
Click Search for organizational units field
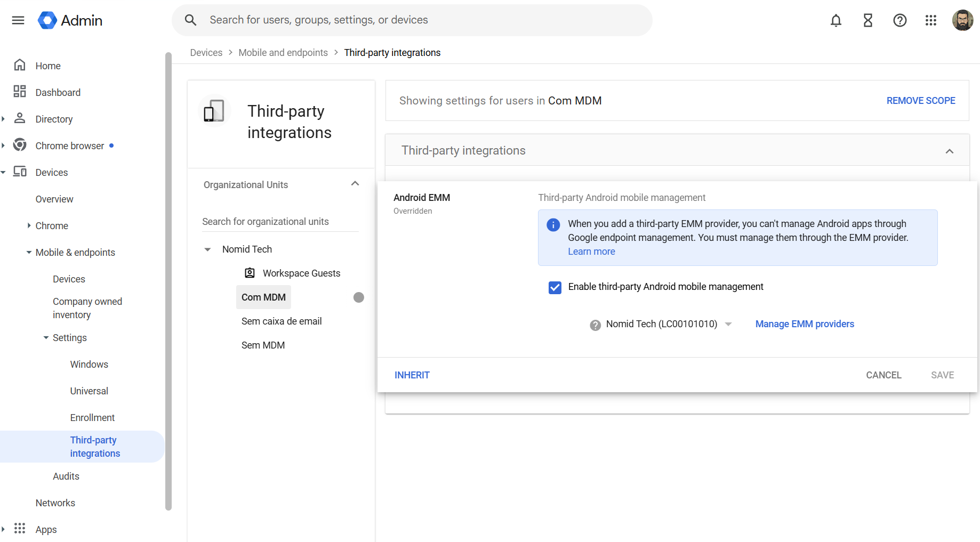[280, 222]
